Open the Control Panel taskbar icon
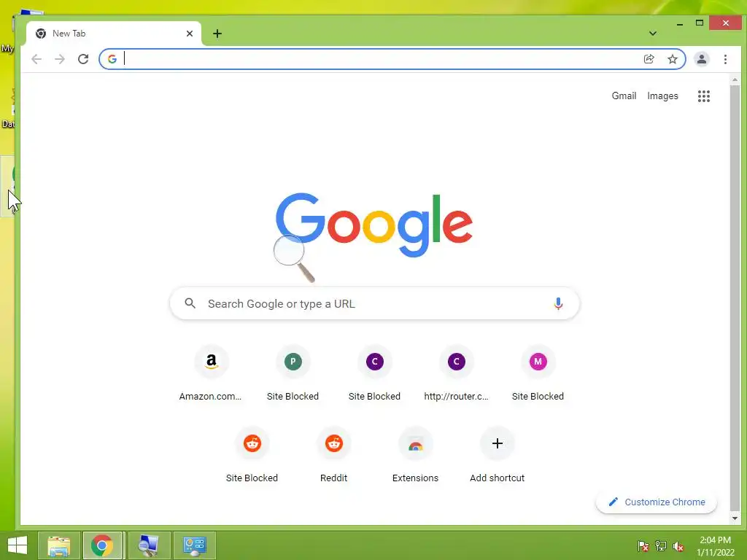This screenshot has width=747, height=560. [194, 545]
